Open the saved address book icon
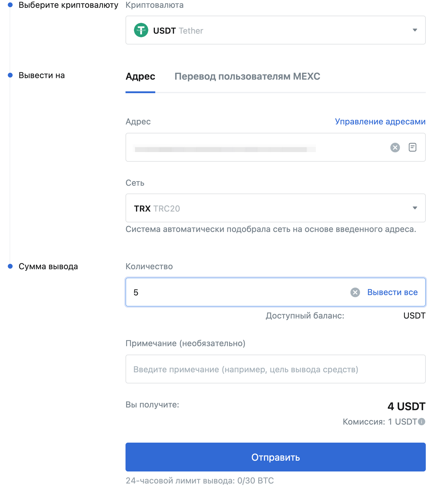Image resolution: width=448 pixels, height=488 pixels. pyautogui.click(x=413, y=147)
